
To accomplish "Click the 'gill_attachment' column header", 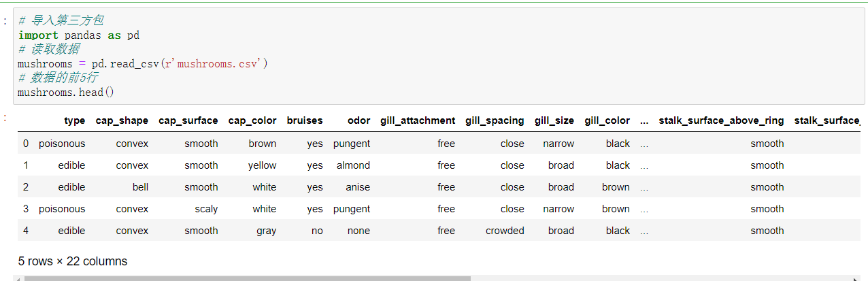I will tap(418, 120).
